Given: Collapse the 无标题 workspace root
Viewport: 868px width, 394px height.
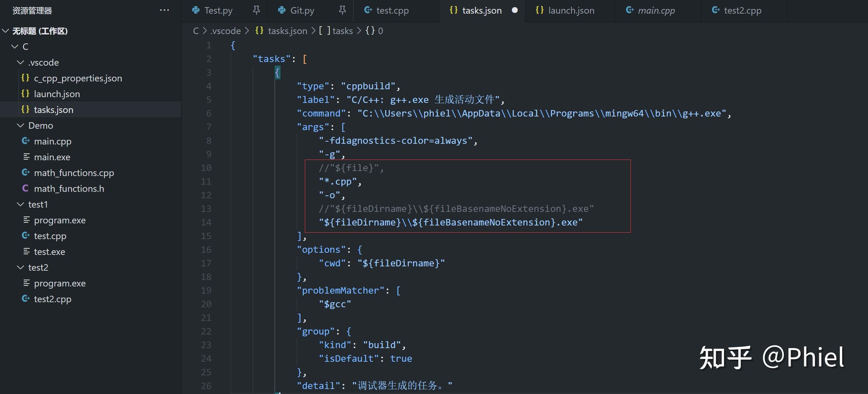Looking at the screenshot, I should [x=5, y=31].
